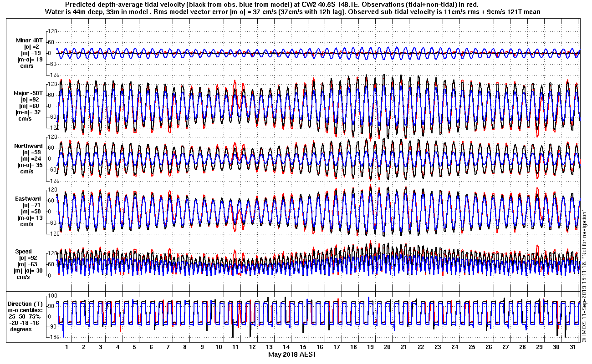Click the '|m-o|= 19' value in the Minor panel

(x=30, y=59)
